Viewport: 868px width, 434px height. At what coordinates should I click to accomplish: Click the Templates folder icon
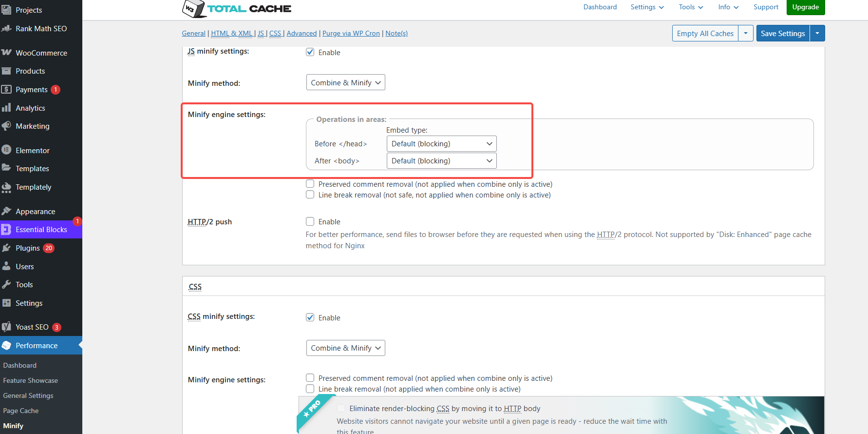point(6,168)
